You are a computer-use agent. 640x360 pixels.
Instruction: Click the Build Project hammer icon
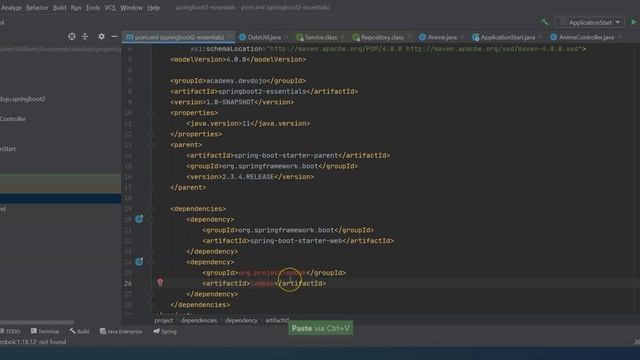(545, 22)
